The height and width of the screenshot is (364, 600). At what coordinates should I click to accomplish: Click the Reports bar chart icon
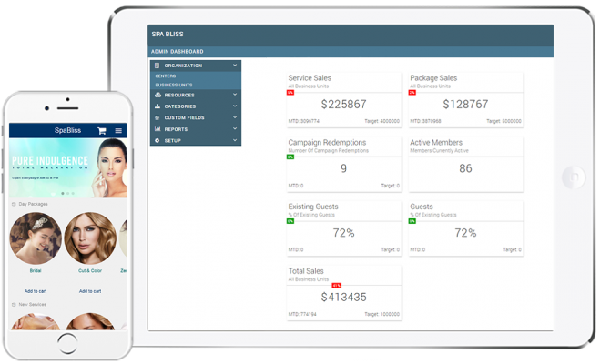click(158, 129)
